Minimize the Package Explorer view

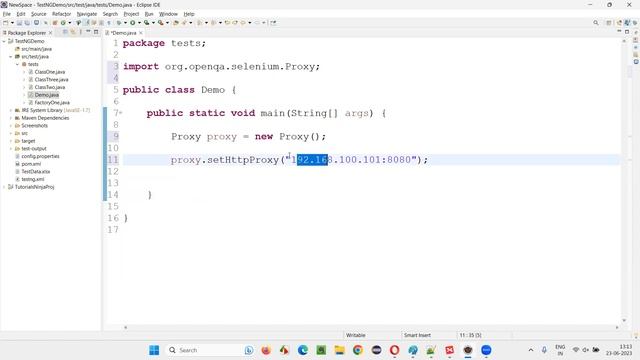[88, 32]
